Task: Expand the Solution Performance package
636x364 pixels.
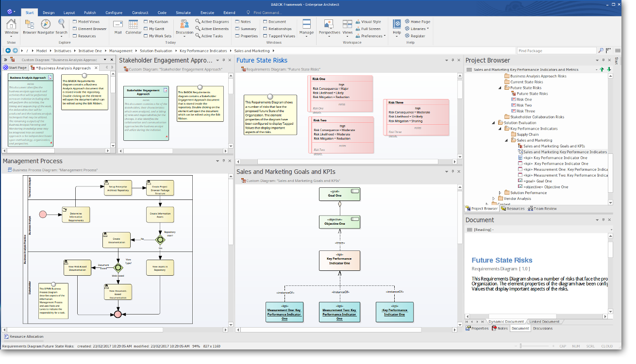Action: tap(500, 193)
